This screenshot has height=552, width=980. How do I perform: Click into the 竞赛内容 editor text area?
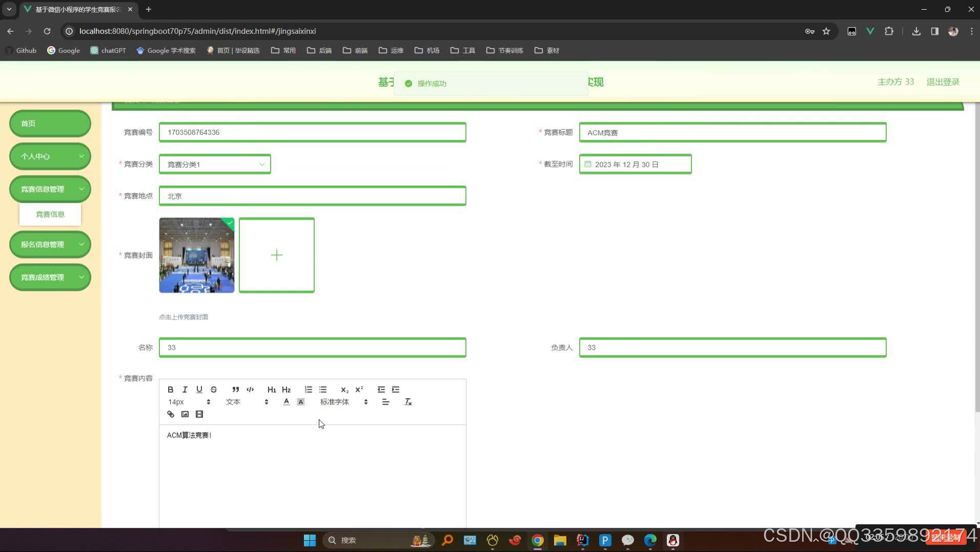[313, 476]
